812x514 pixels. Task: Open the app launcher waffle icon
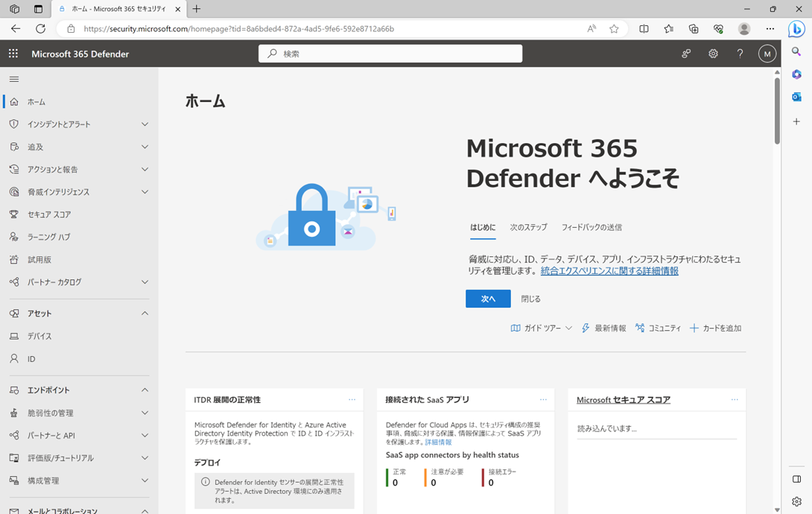(13, 54)
